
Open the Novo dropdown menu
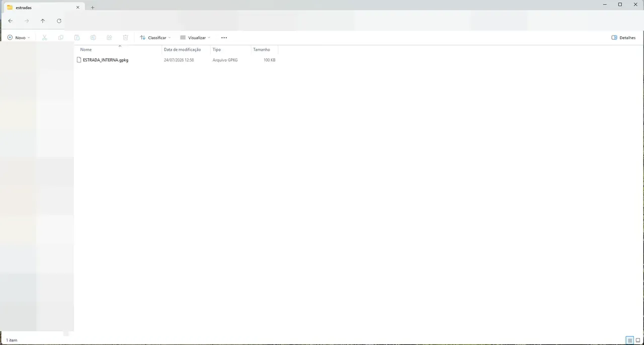tap(19, 38)
